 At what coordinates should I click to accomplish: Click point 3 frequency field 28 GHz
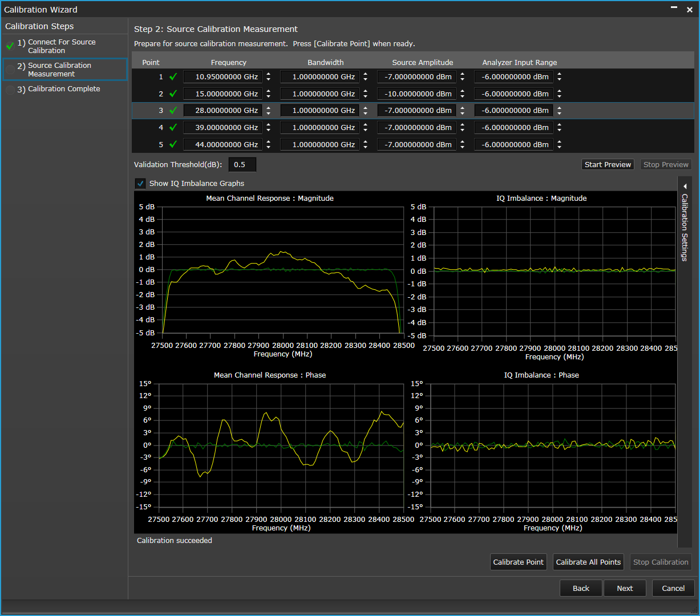(x=223, y=111)
